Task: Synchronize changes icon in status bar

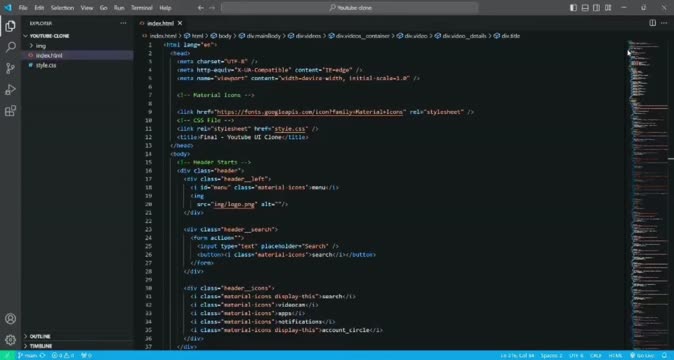Action: click(x=43, y=355)
